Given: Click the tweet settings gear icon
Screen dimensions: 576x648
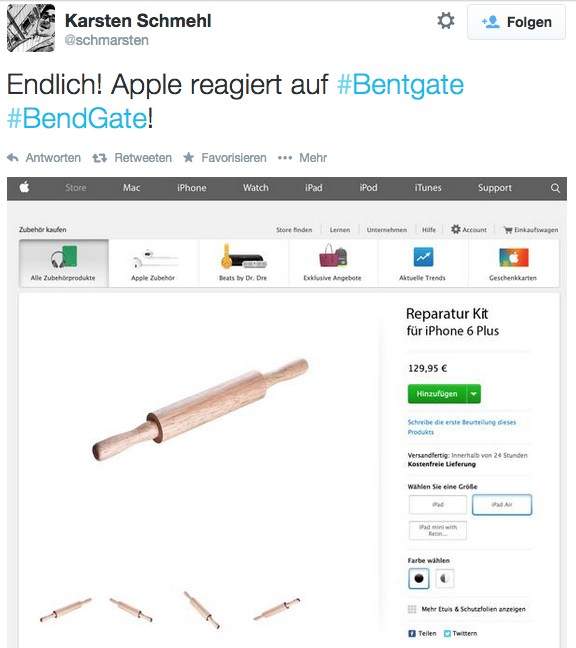Looking at the screenshot, I should click(446, 21).
